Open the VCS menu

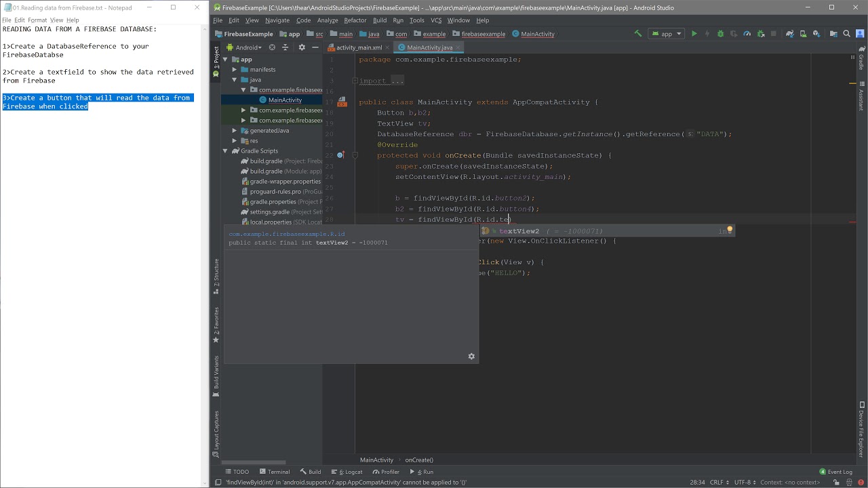[x=436, y=20]
